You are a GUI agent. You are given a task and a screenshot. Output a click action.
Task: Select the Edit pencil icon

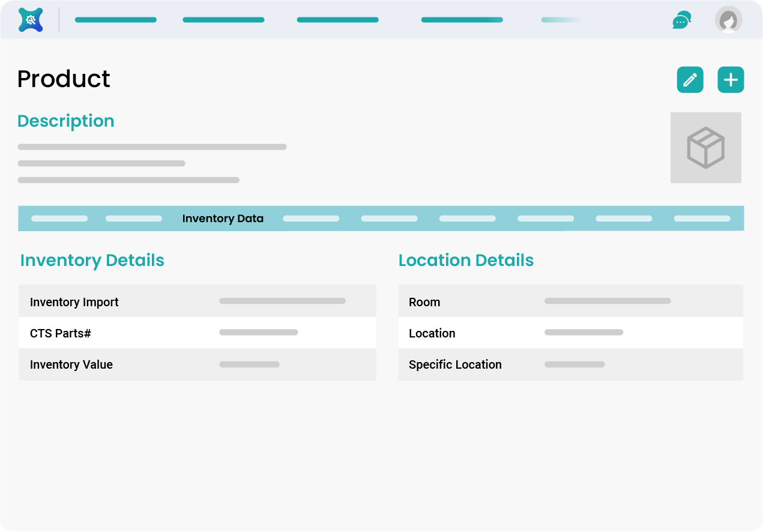(x=690, y=79)
